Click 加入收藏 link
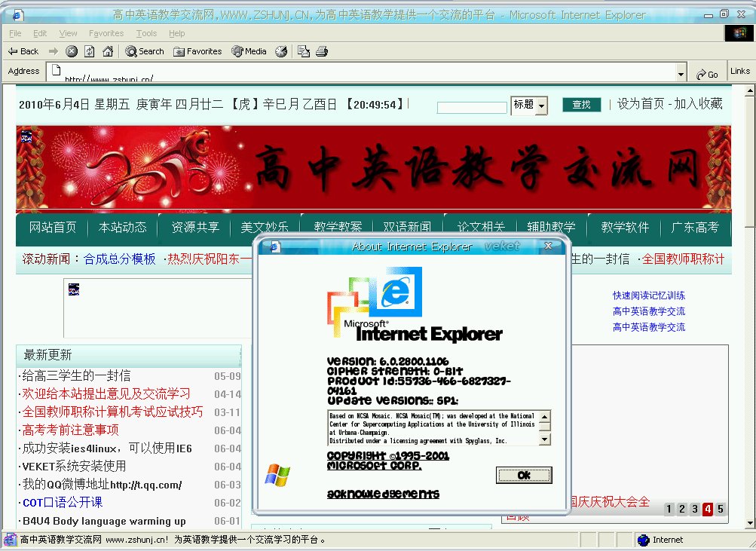Viewport: 756px width, 551px height. [698, 104]
